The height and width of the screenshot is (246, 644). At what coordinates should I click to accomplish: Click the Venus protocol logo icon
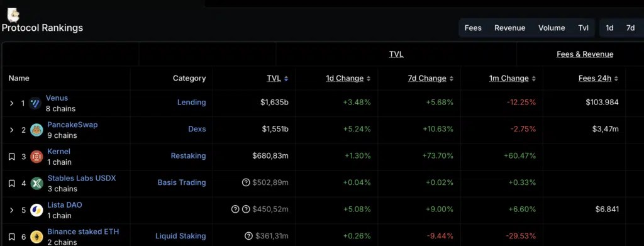(36, 103)
